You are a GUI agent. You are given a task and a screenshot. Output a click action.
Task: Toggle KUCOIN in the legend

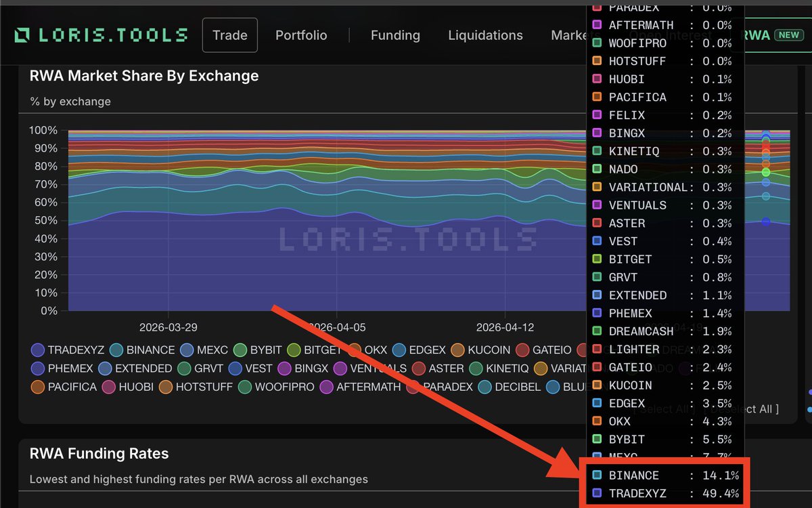coord(481,350)
